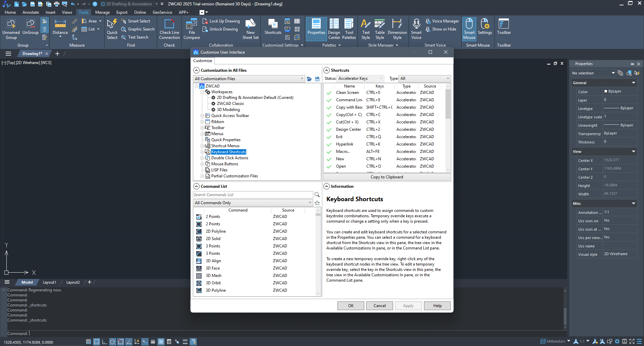Viewport: 644px width, 346px height.
Task: Open the Type All dropdown
Action: 425,78
